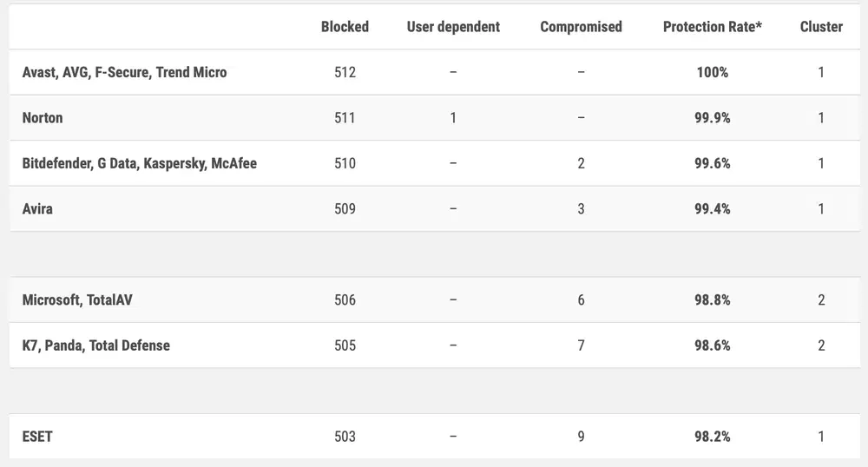The image size is (868, 467).
Task: Click the 512 blocked count
Action: click(x=345, y=72)
